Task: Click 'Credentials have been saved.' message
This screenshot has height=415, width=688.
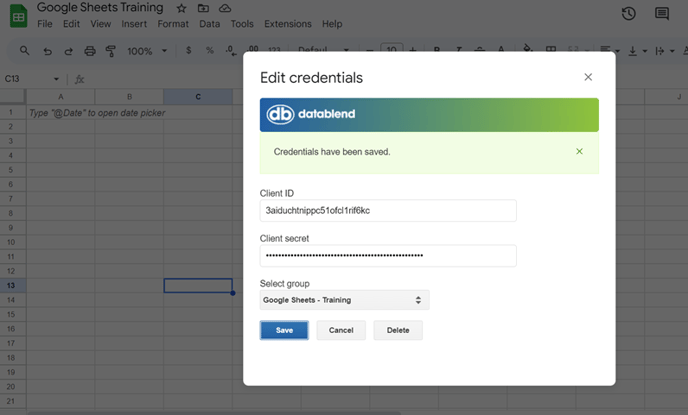Action: pyautogui.click(x=332, y=152)
